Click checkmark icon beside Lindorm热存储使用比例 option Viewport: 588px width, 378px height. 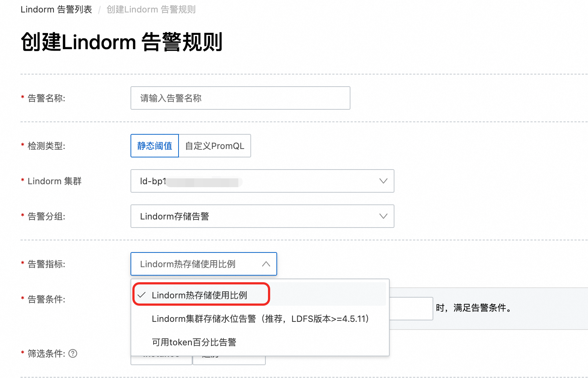point(142,295)
